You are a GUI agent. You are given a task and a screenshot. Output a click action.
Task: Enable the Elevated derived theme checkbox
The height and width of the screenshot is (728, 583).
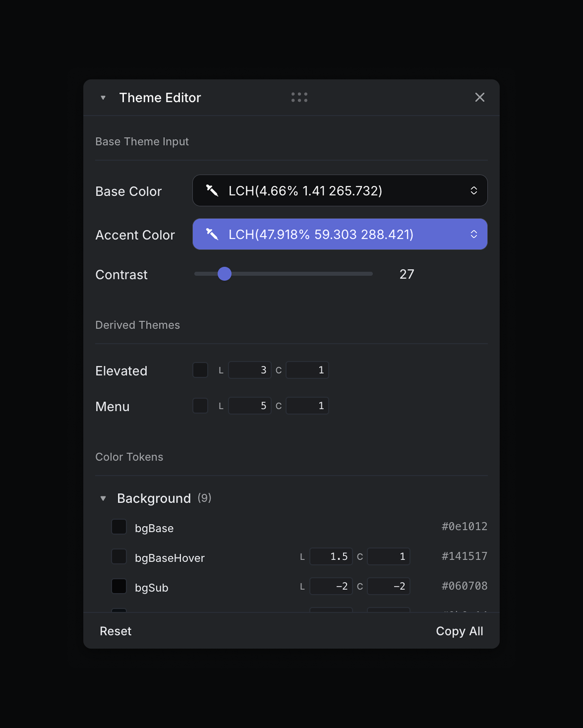[x=200, y=370]
